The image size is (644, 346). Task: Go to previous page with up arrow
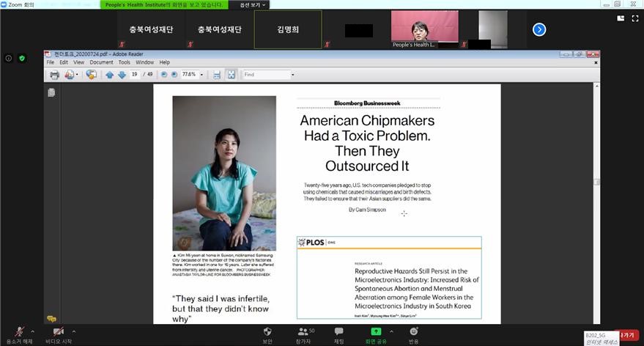point(109,75)
